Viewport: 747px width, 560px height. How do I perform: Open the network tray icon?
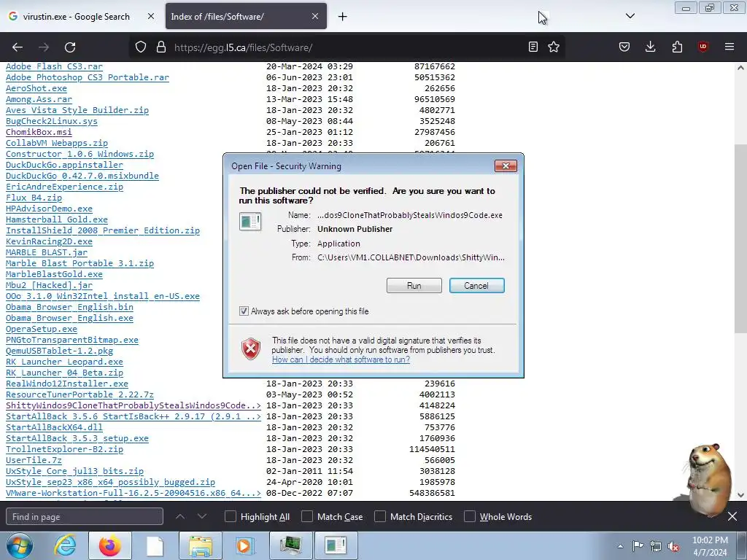point(656,546)
